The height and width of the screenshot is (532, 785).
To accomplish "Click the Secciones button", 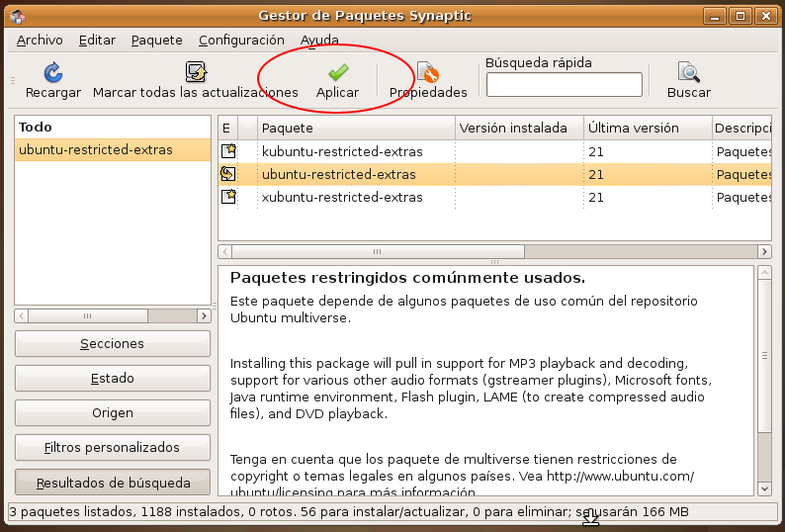I will 113,344.
